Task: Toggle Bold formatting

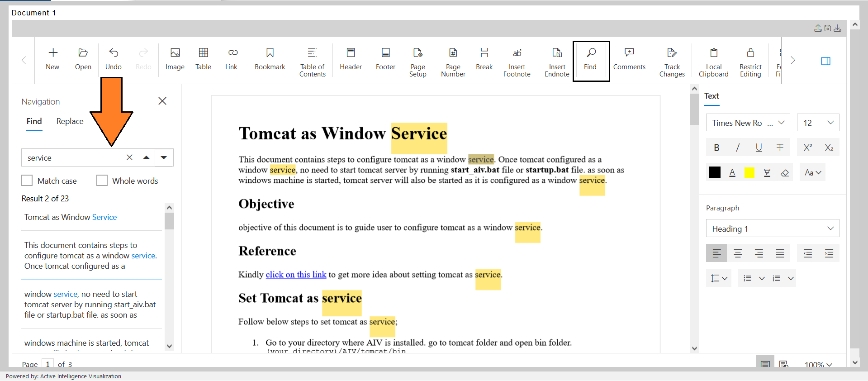Action: (716, 148)
